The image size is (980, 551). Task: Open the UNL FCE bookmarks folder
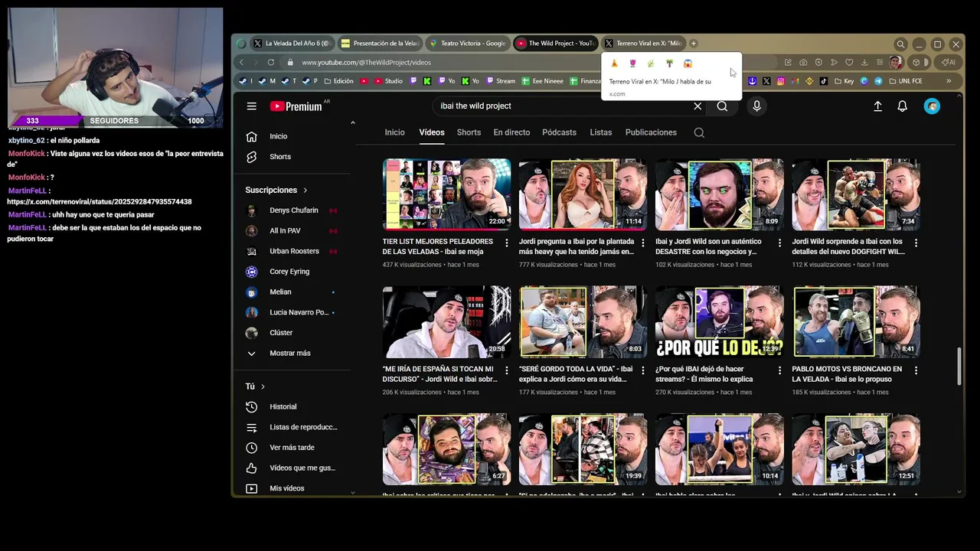pyautogui.click(x=906, y=81)
